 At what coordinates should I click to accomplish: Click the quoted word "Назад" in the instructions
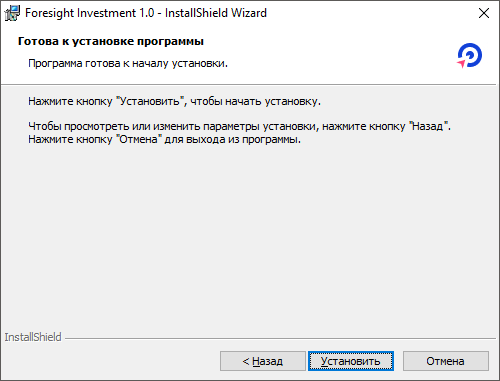(428, 126)
